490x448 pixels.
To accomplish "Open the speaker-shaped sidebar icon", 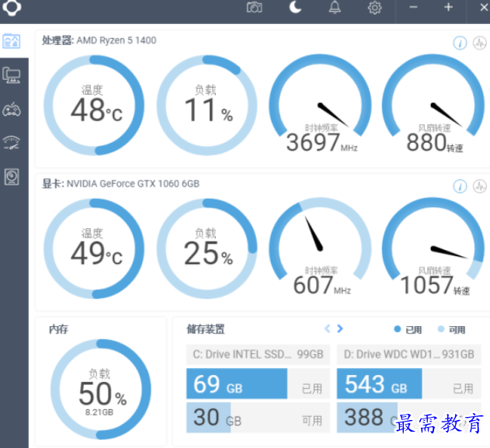I will pos(12,177).
